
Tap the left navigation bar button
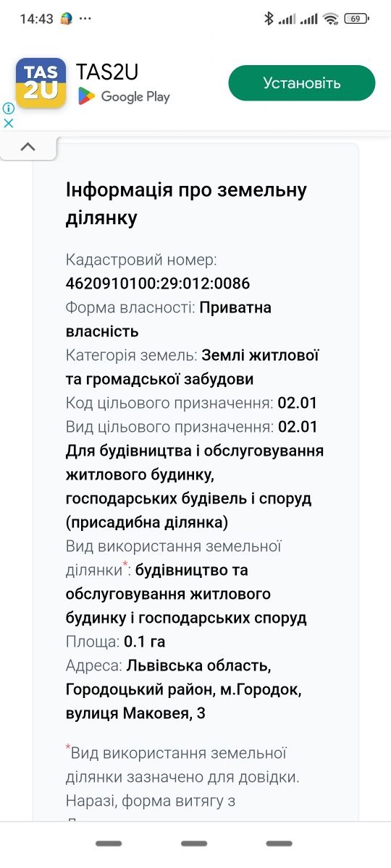(109, 843)
